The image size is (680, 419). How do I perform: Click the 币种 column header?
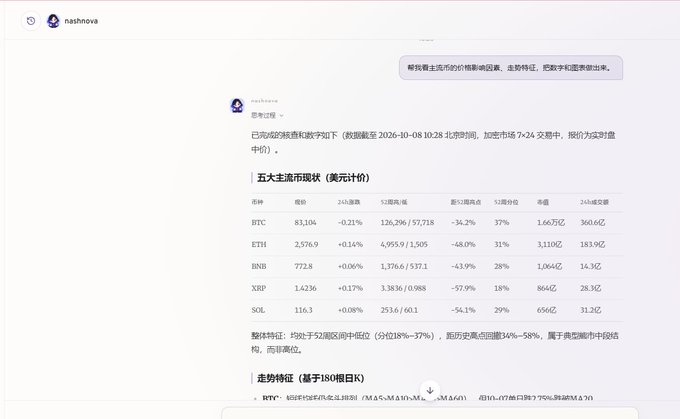coord(257,202)
